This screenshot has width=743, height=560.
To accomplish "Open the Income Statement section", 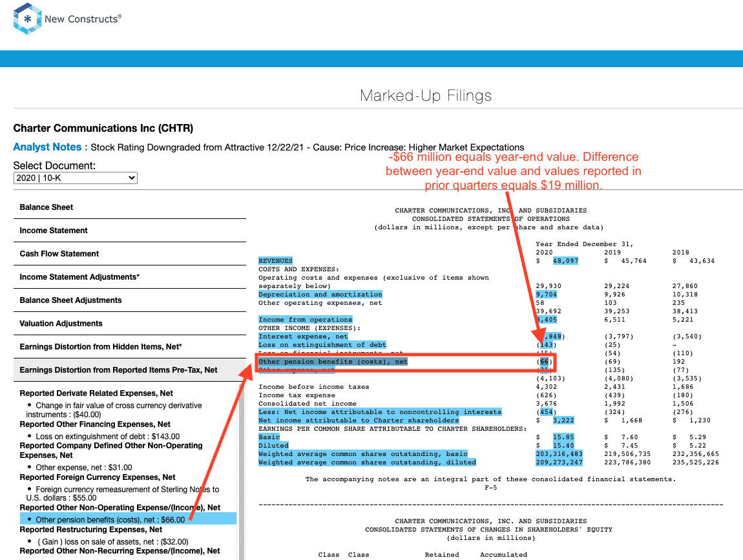I will click(x=130, y=230).
